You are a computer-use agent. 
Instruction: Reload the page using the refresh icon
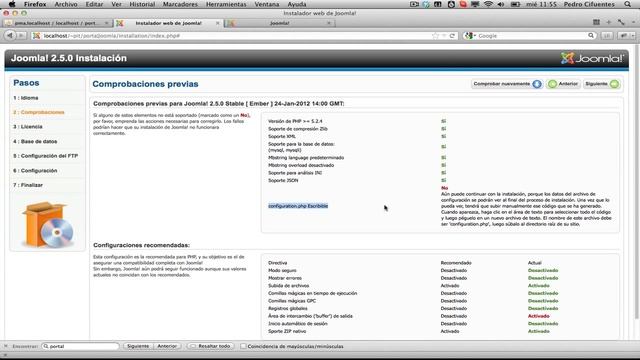pos(452,36)
